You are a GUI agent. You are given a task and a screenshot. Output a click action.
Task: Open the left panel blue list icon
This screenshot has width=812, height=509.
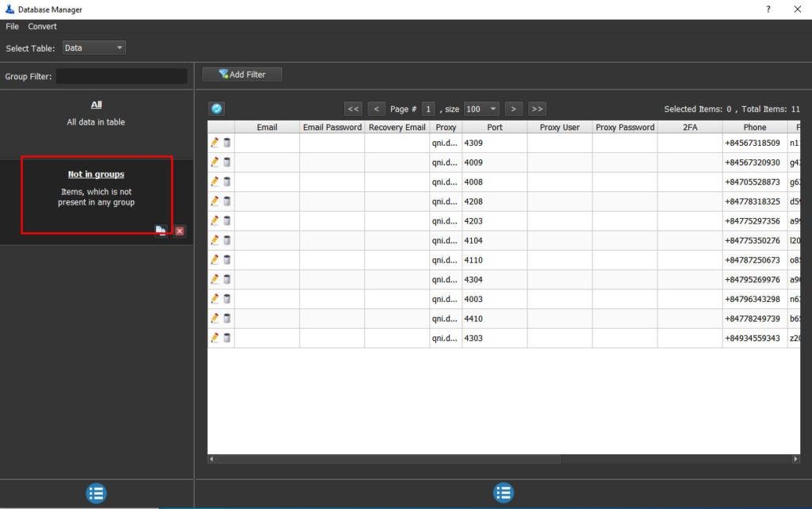[96, 492]
